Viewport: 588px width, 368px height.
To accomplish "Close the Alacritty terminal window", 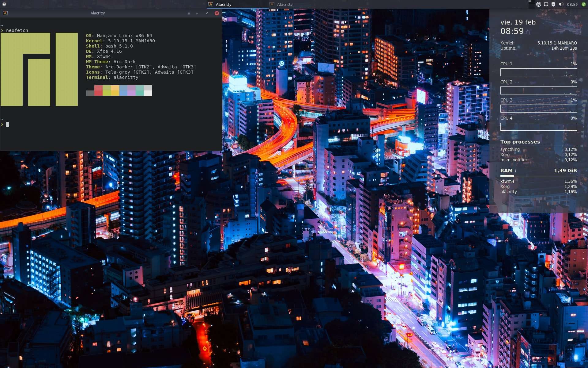I will tap(217, 13).
